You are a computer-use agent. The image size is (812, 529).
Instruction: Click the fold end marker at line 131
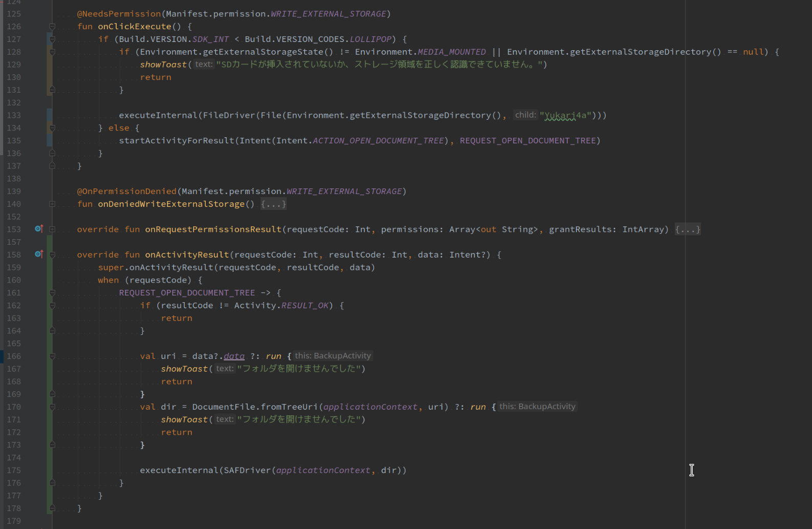[52, 90]
